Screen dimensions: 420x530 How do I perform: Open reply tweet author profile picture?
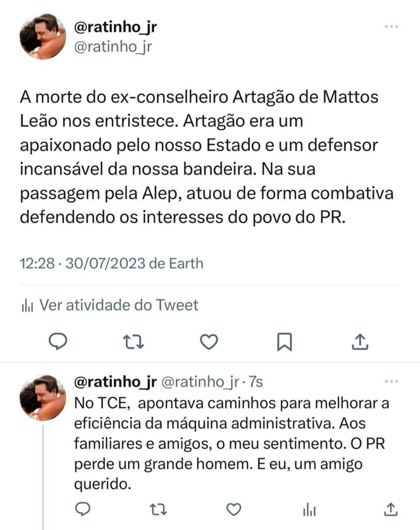(x=43, y=398)
